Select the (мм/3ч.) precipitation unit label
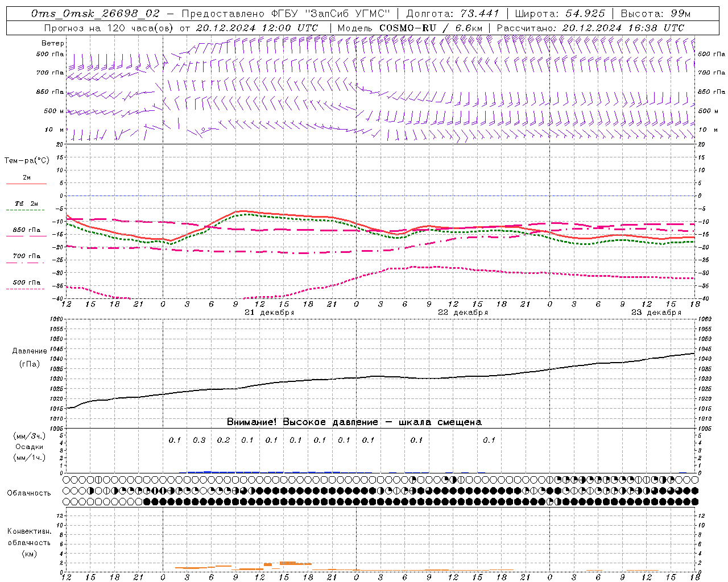The height and width of the screenshot is (582, 728). [x=29, y=436]
